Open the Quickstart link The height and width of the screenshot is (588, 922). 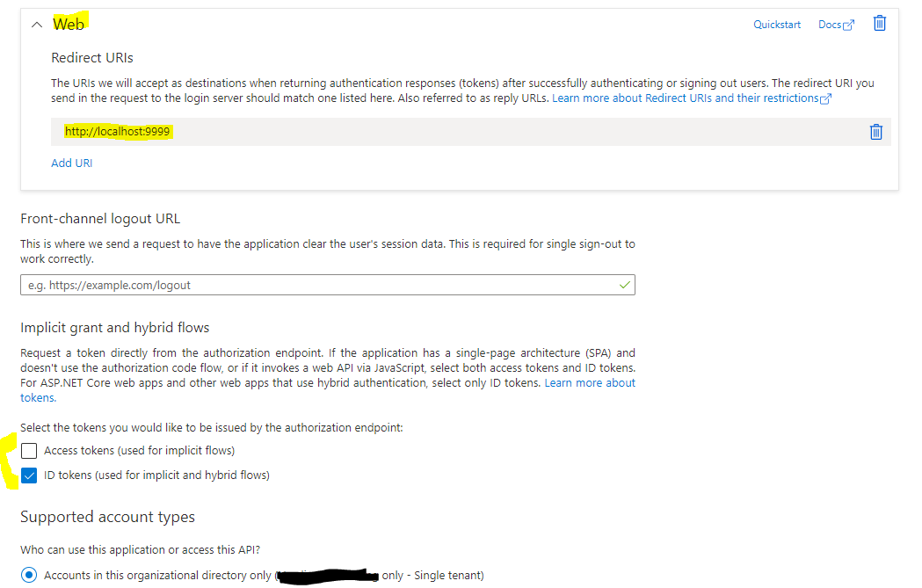(x=777, y=25)
